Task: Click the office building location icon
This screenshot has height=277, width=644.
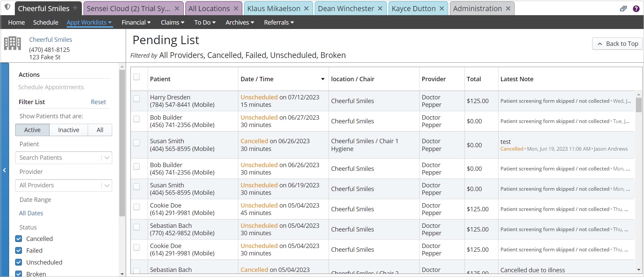Action: (12, 43)
